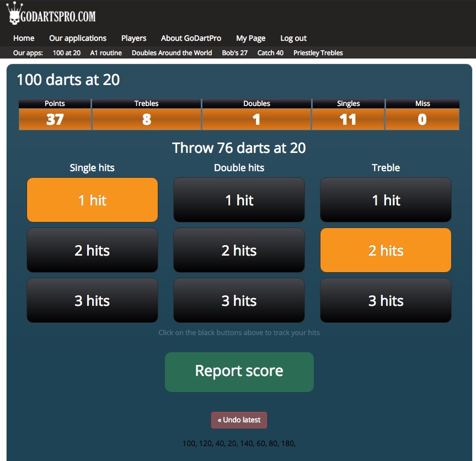
Task: Click the Points value 37
Action: 55,119
